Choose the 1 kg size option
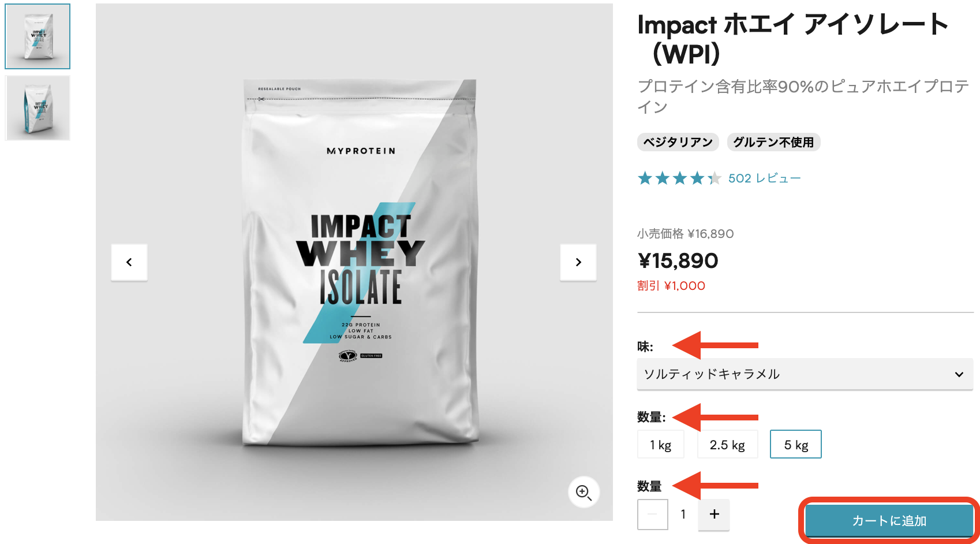The image size is (980, 544). (661, 445)
